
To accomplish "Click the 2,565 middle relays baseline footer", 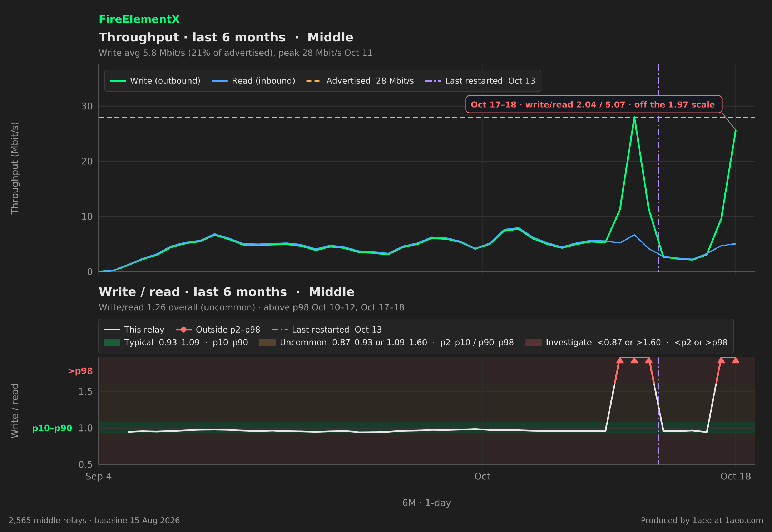I will pyautogui.click(x=94, y=521).
